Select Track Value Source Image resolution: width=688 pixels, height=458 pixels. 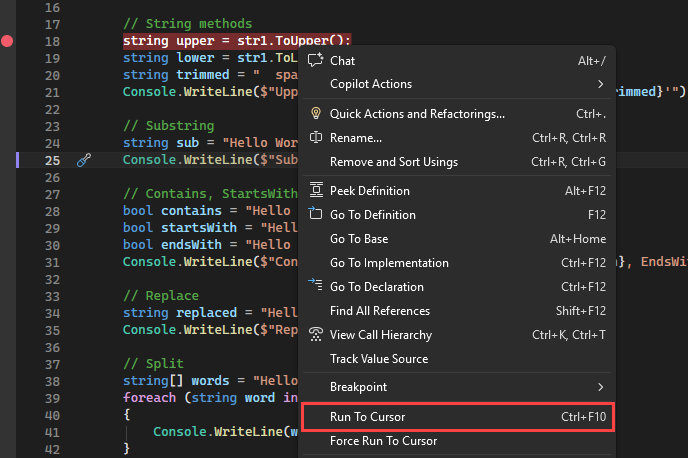coord(378,359)
